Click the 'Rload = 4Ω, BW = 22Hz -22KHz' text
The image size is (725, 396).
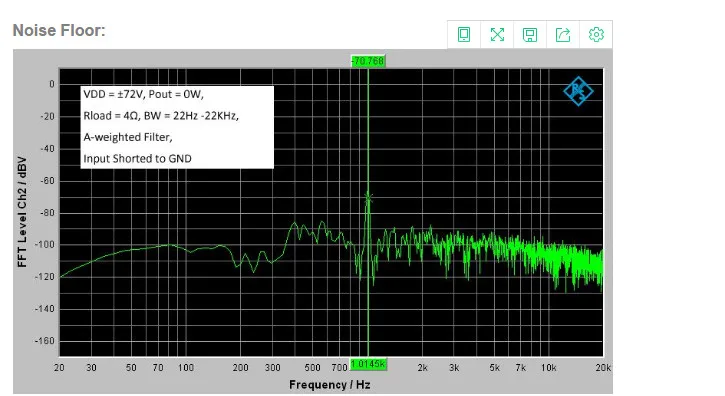[x=161, y=116]
